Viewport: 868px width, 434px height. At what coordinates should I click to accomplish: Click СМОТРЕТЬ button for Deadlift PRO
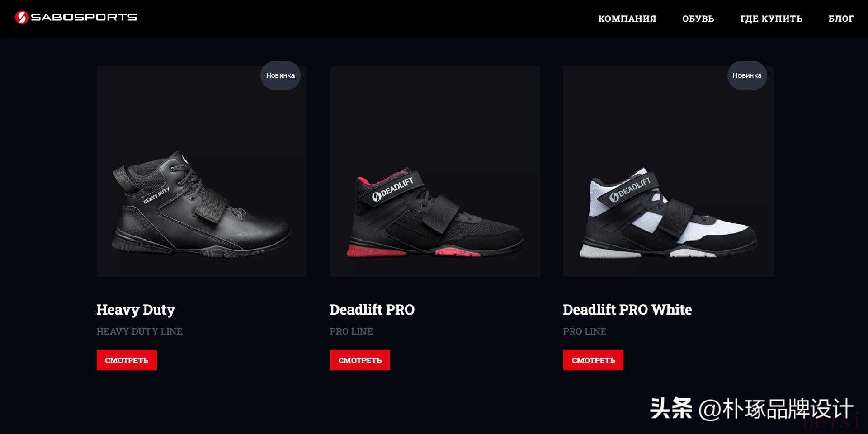pyautogui.click(x=360, y=360)
